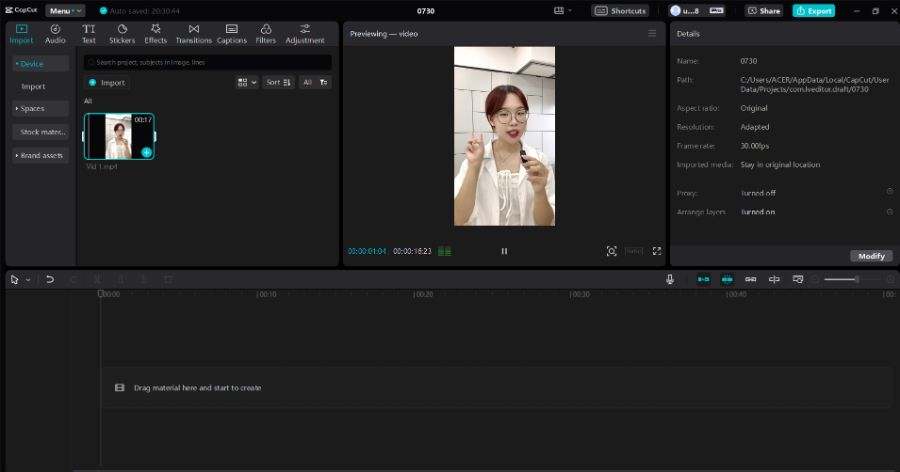The height and width of the screenshot is (472, 900).
Task: Expand the Device section in sidebar
Action: click(40, 64)
